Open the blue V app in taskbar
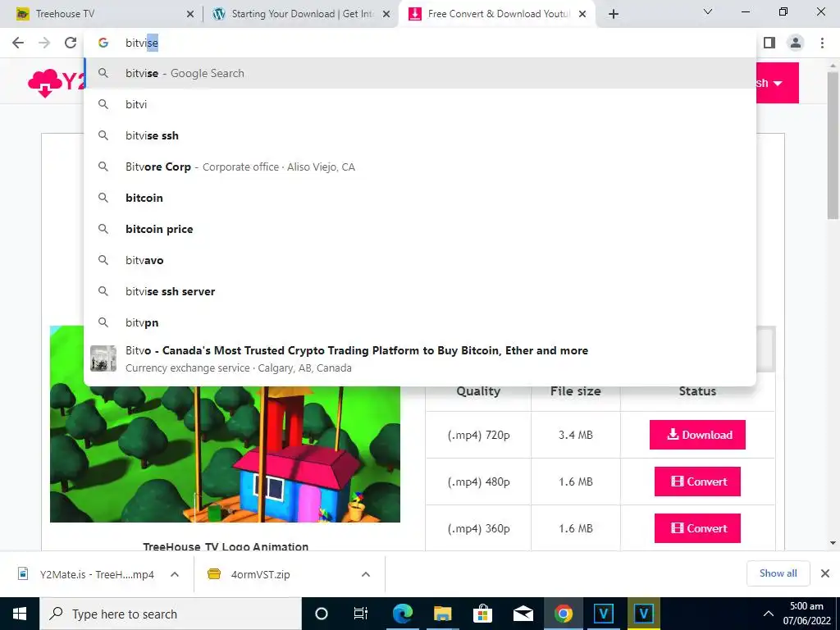Image resolution: width=840 pixels, height=630 pixels. (603, 614)
